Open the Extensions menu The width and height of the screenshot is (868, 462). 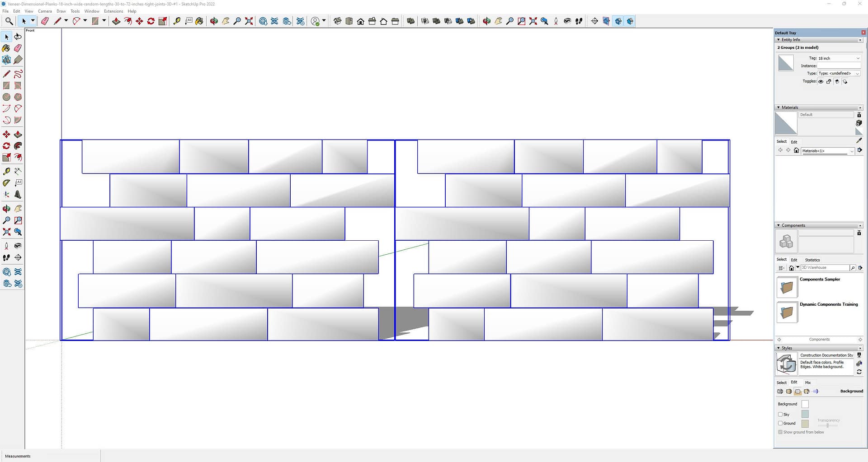click(x=113, y=11)
